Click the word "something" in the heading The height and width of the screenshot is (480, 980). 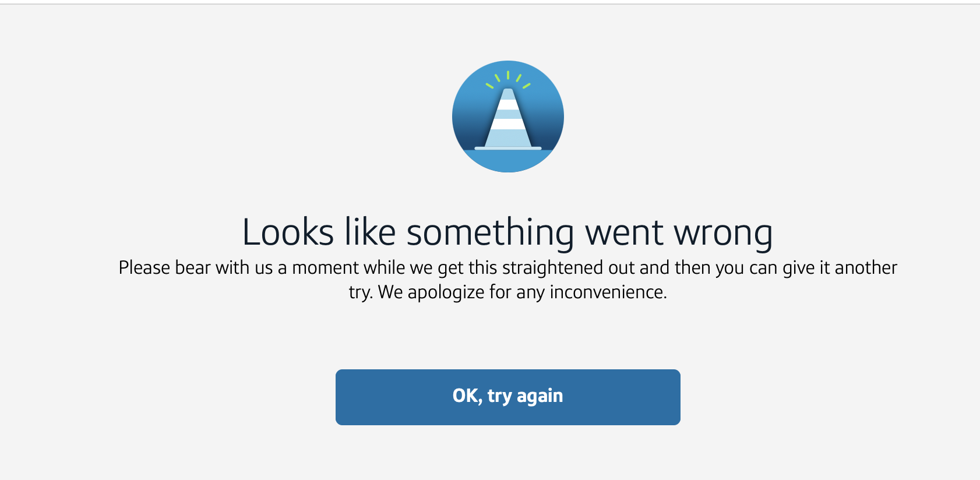[x=491, y=233]
